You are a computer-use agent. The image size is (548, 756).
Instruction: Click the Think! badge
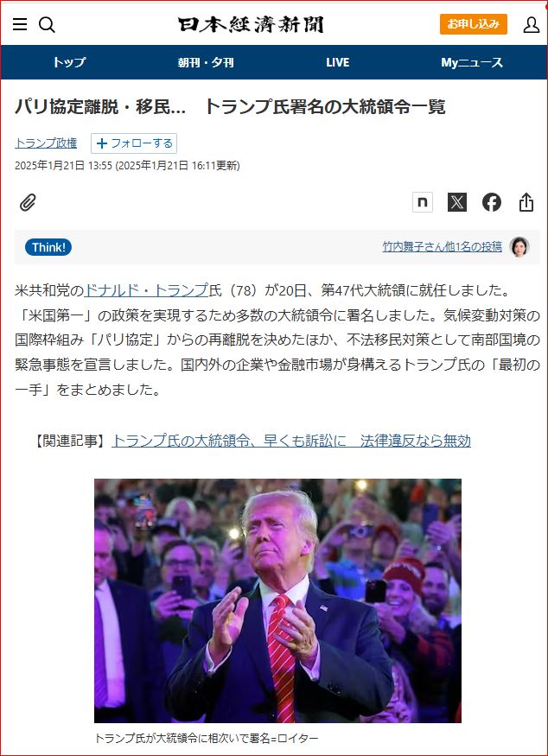click(48, 247)
